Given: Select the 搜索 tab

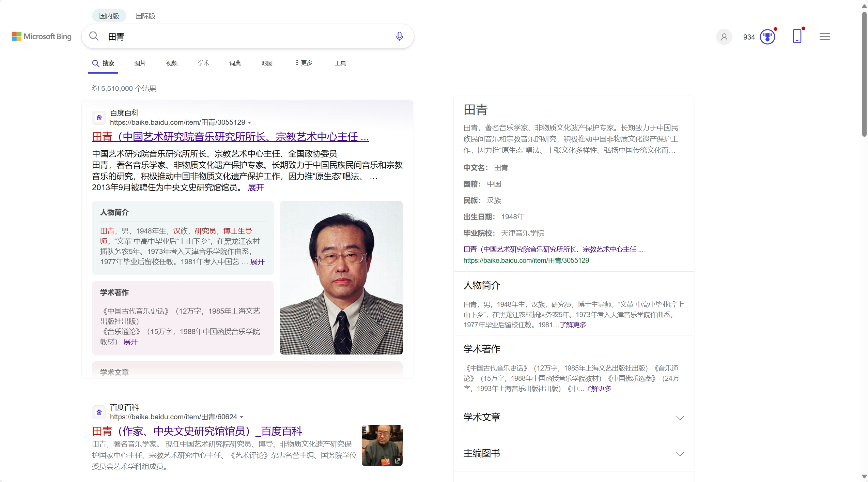Looking at the screenshot, I should click(x=103, y=63).
